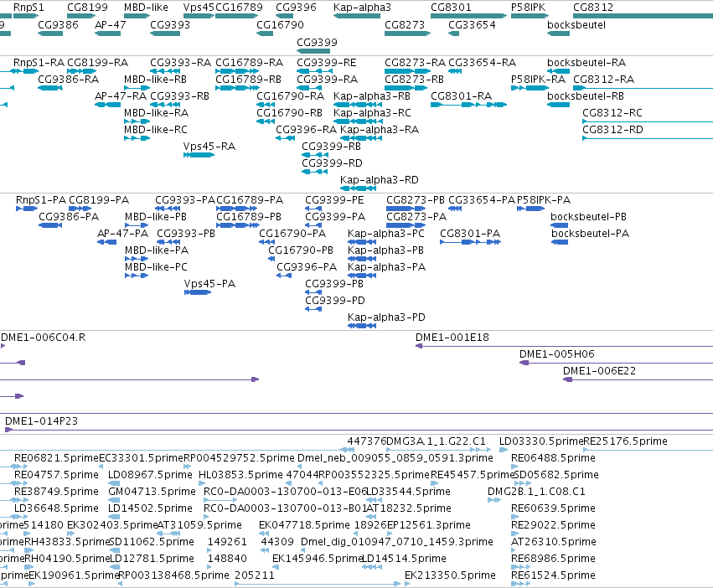Select protein Kap-alpha3-PC
The width and height of the screenshot is (713, 588).
(x=386, y=234)
